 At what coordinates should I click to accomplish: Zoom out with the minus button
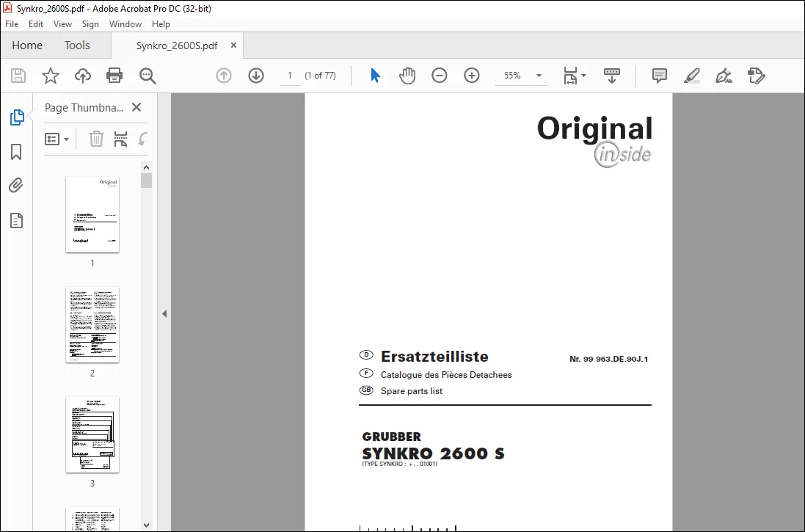point(440,76)
